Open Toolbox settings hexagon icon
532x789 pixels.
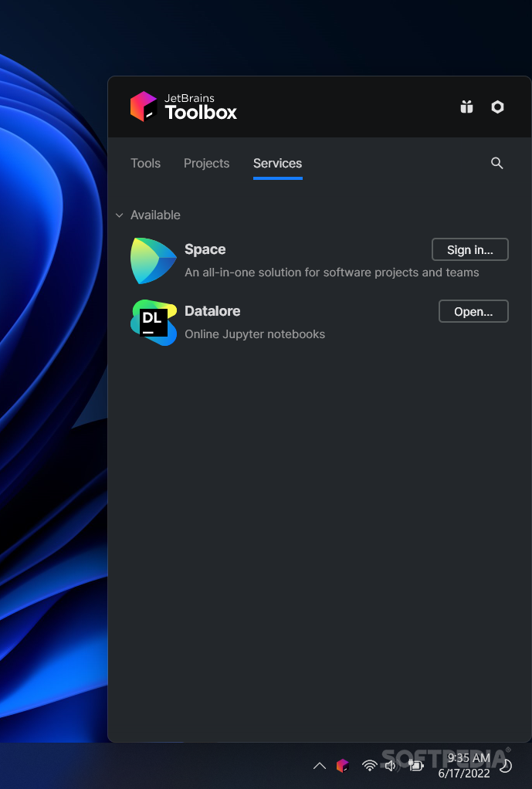(497, 107)
